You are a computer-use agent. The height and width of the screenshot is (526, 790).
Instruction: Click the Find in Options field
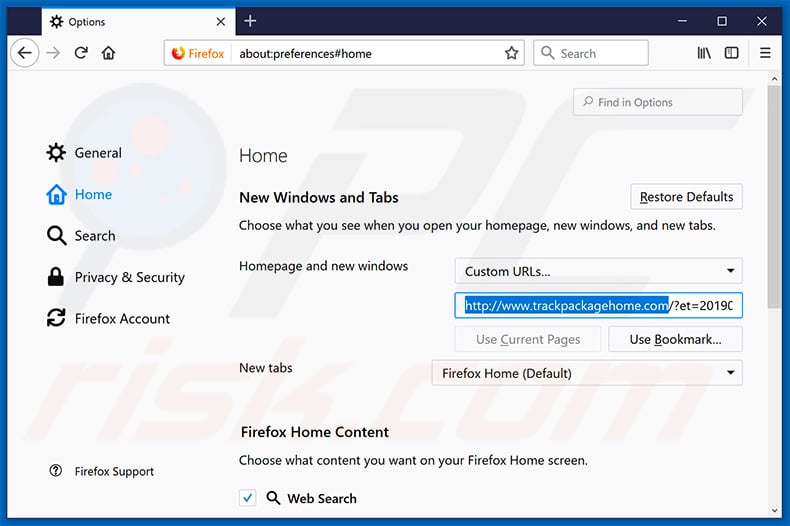[x=657, y=102]
